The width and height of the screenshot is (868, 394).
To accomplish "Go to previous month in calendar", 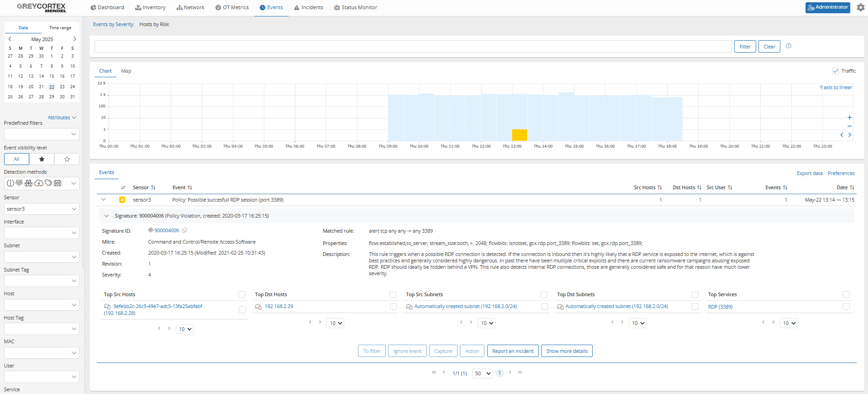I will (x=10, y=39).
